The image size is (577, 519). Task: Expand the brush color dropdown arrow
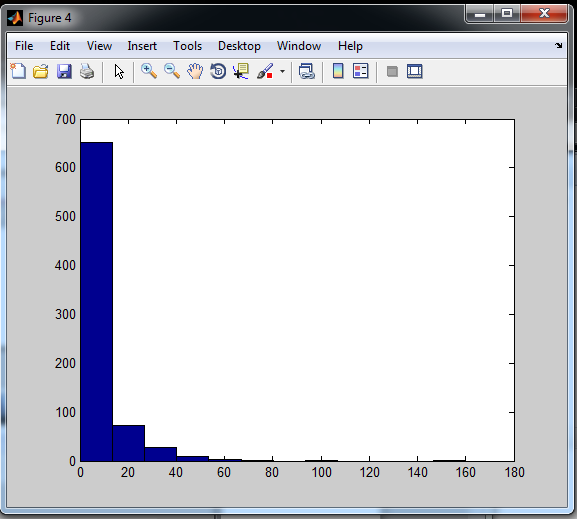282,71
